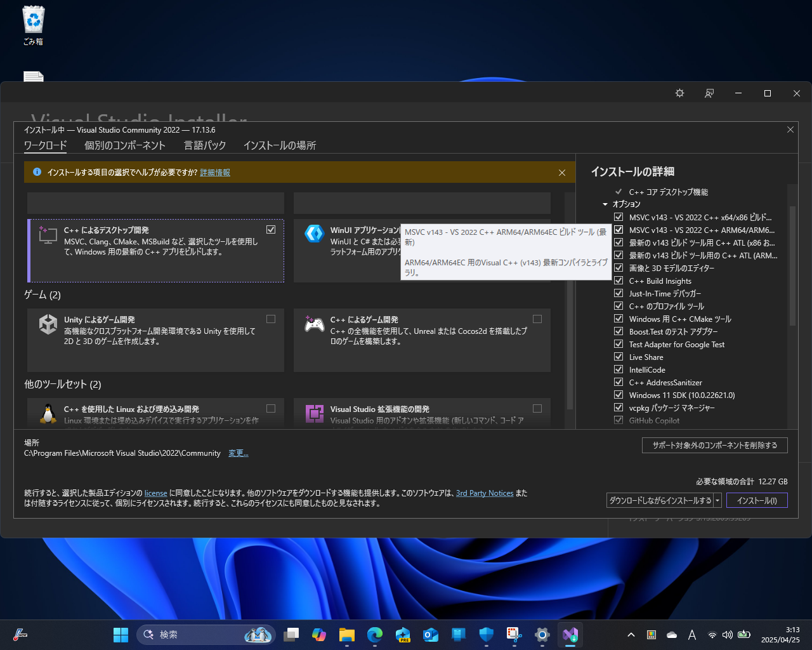The width and height of the screenshot is (812, 650).
Task: Open the install method dropdown arrow
Action: (x=717, y=500)
